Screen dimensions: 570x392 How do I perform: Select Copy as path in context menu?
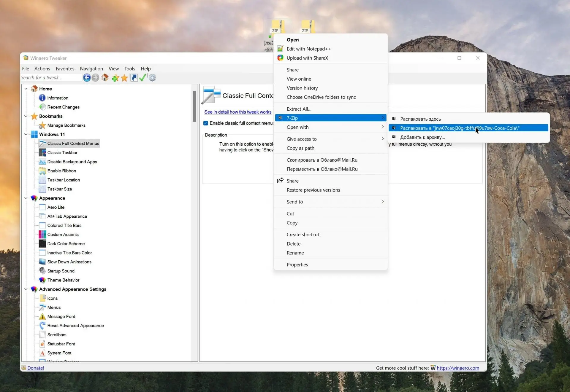tap(331, 148)
